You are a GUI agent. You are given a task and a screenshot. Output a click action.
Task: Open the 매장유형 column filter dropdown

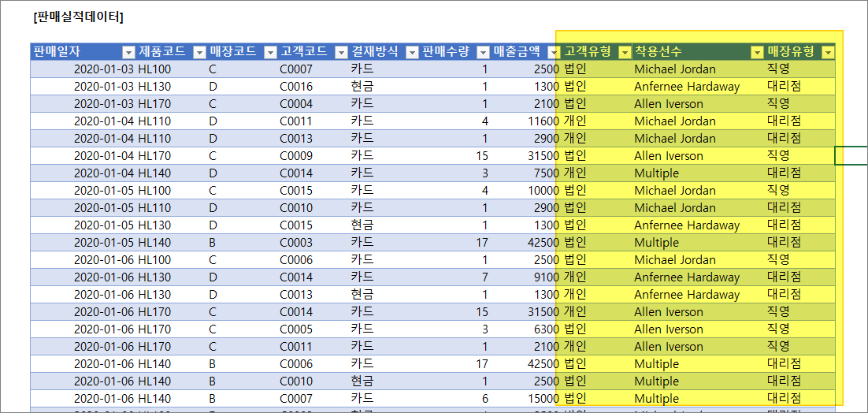[x=828, y=52]
